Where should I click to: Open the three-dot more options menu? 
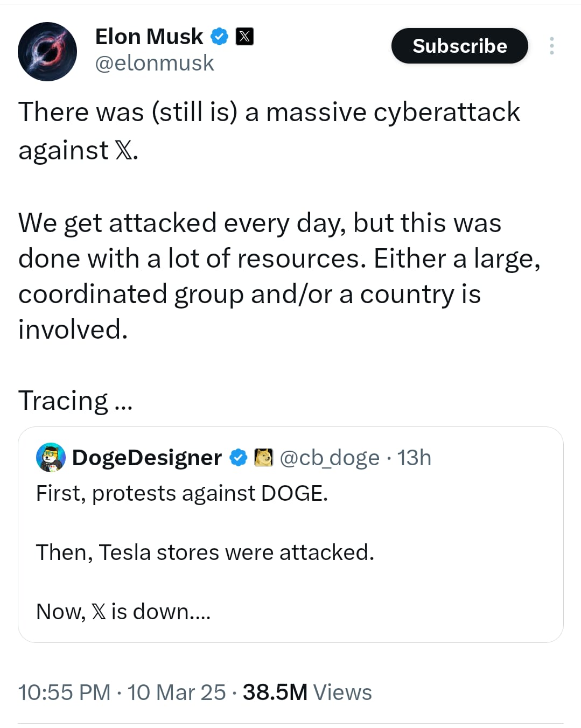tap(551, 46)
